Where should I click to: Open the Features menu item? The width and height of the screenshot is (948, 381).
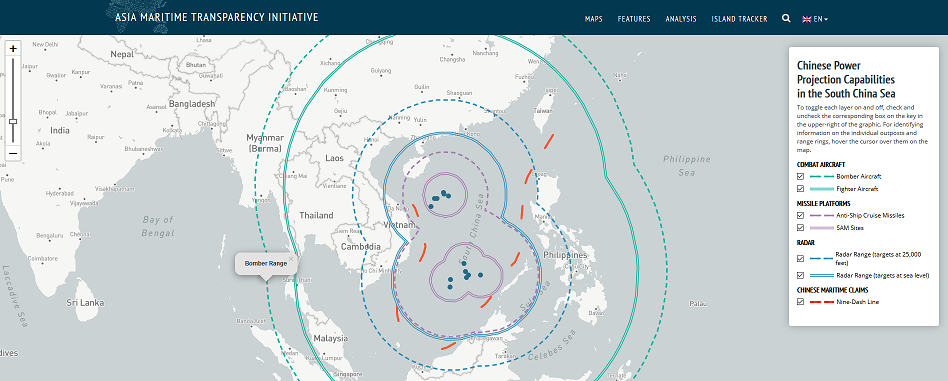[x=634, y=19]
